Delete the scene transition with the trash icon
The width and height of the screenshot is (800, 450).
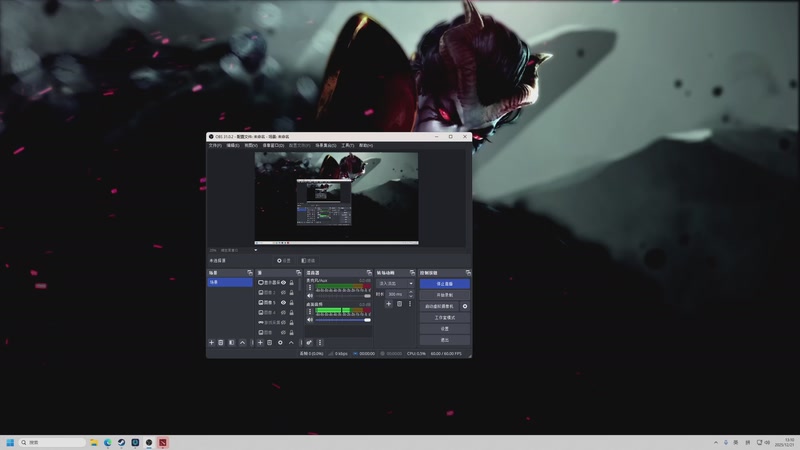coord(399,304)
